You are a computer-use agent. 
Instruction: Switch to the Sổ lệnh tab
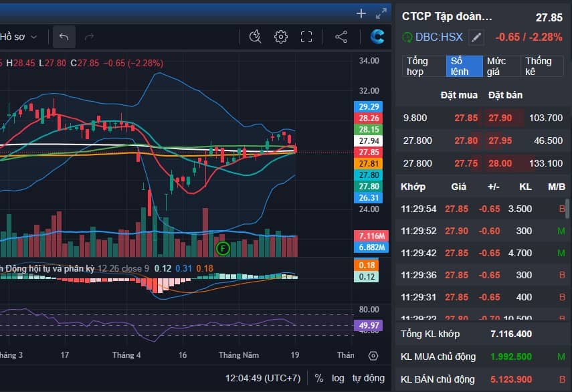(x=464, y=66)
